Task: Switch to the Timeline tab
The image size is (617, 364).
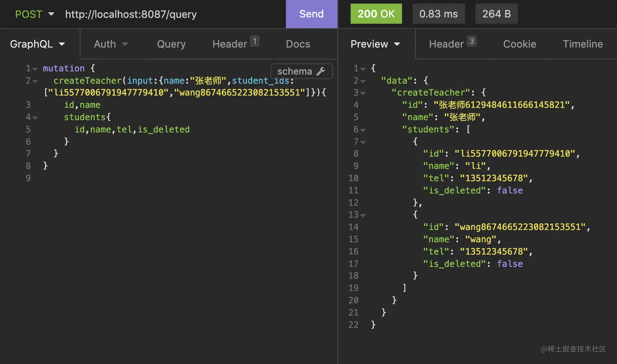Action: [583, 44]
